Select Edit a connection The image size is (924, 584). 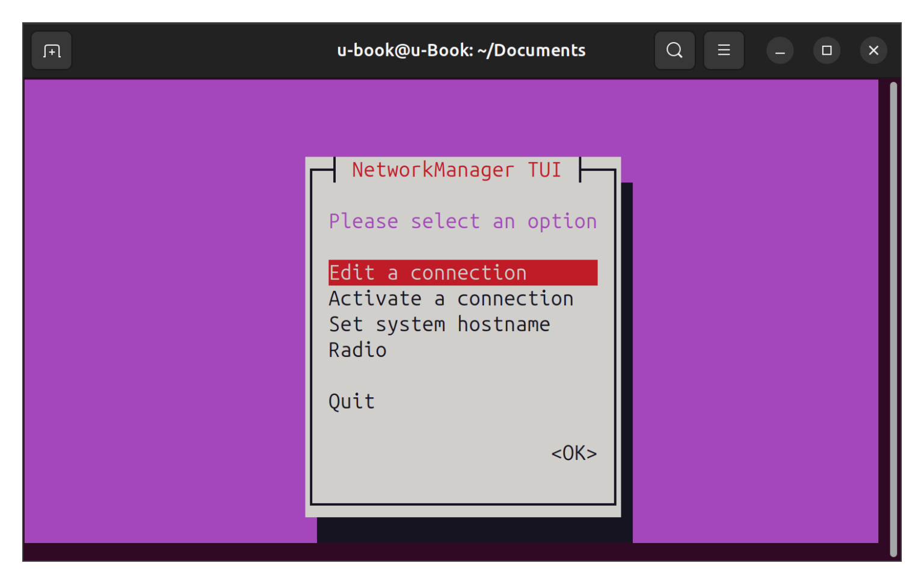click(463, 273)
